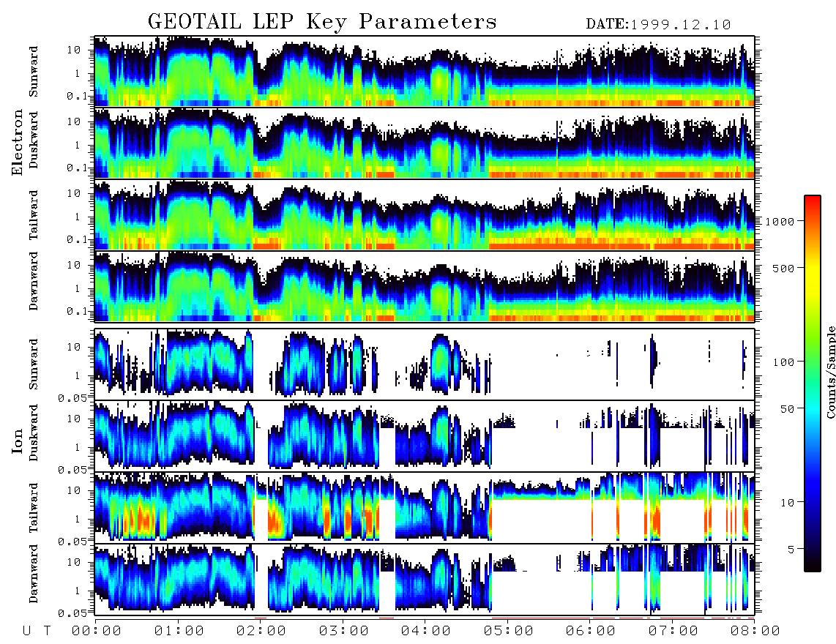Click the "50" color bar tick label

tap(788, 409)
